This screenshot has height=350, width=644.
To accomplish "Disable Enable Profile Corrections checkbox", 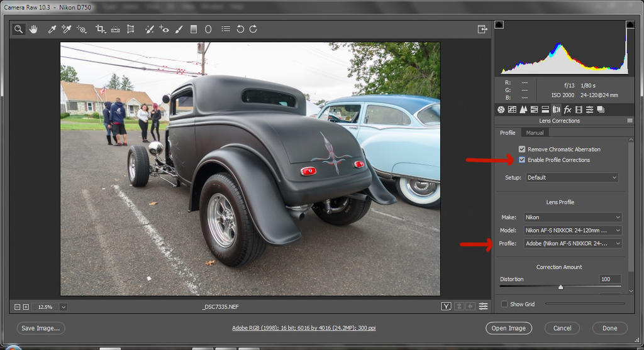I will pyautogui.click(x=522, y=160).
